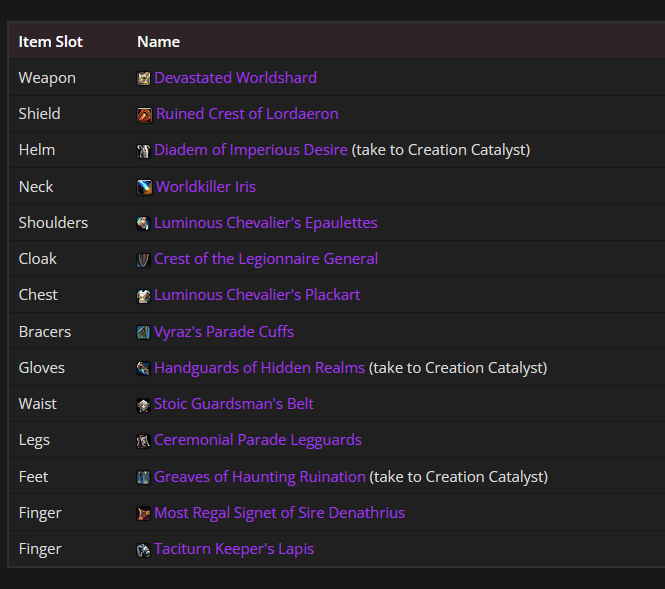The image size is (665, 589).
Task: Click the Name column header
Action: point(158,42)
